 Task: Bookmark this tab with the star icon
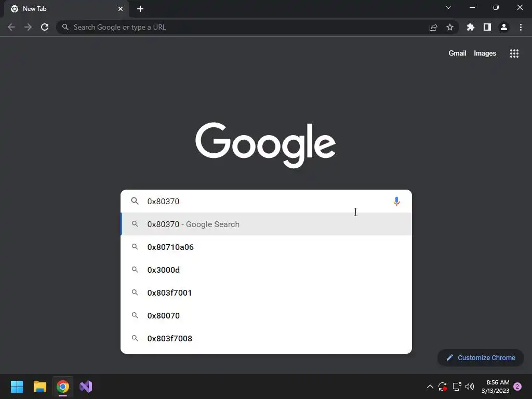(449, 27)
